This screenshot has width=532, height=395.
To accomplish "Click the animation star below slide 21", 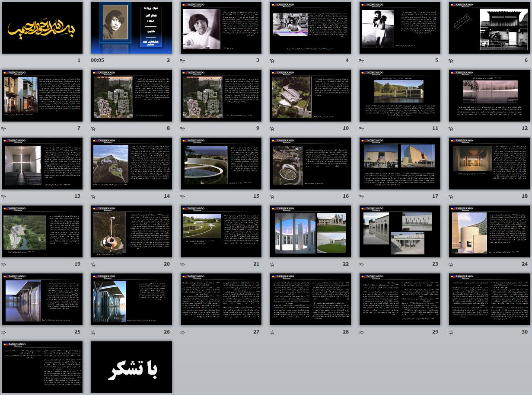I will (x=183, y=265).
